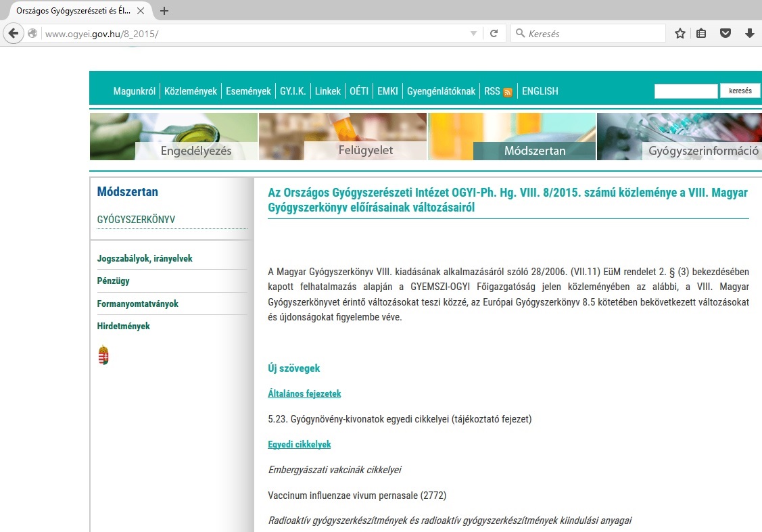Screen dimensions: 762x532
Task: Click the site search text field
Action: [x=686, y=91]
